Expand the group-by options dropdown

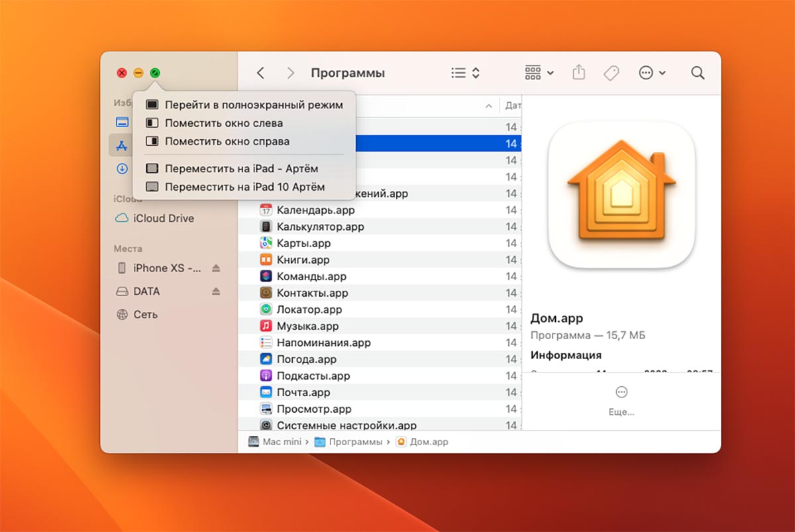click(x=539, y=73)
